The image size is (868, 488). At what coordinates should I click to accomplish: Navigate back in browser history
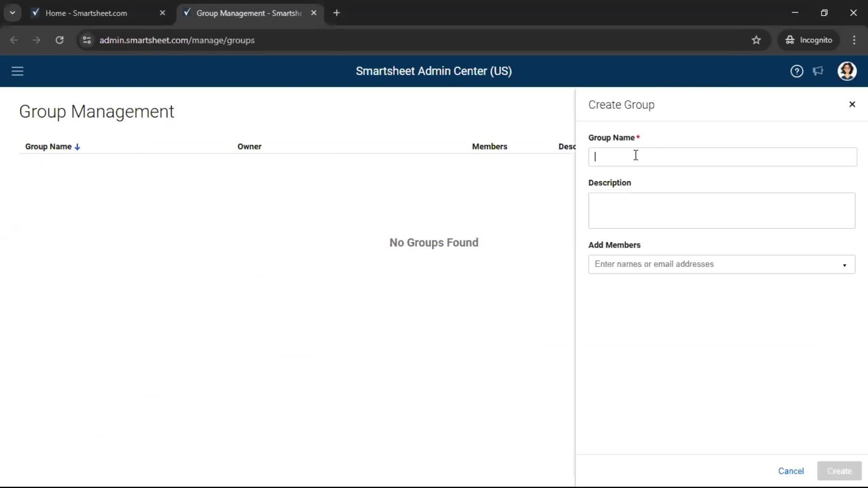[14, 40]
